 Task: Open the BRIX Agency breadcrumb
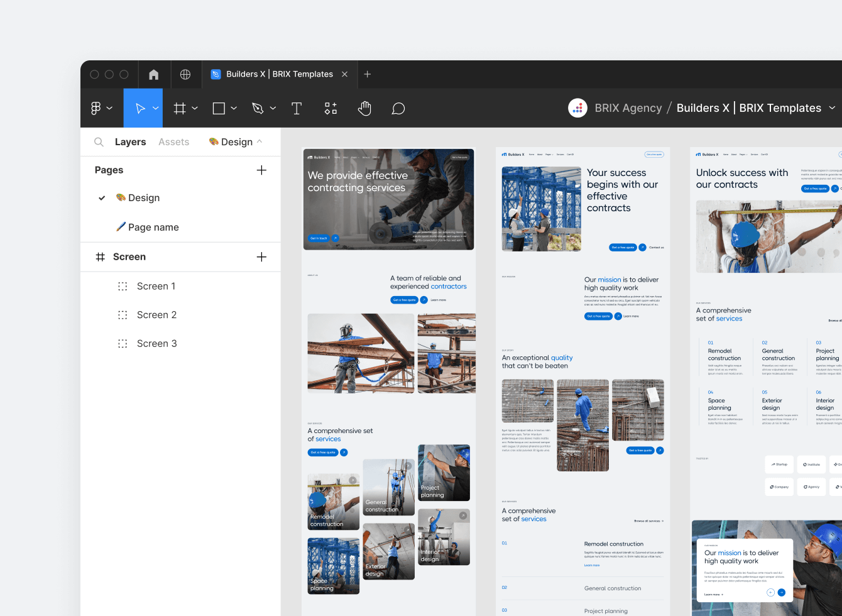tap(628, 107)
